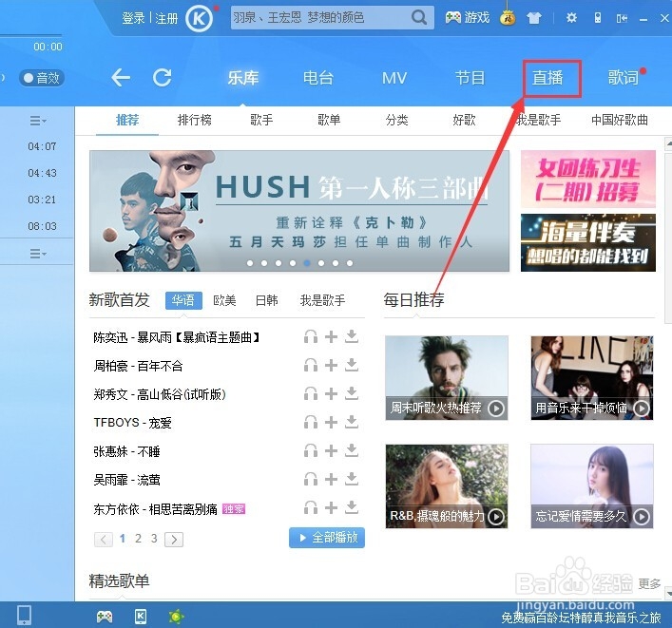Refresh the page with reload icon
The width and height of the screenshot is (672, 628).
pyautogui.click(x=162, y=78)
